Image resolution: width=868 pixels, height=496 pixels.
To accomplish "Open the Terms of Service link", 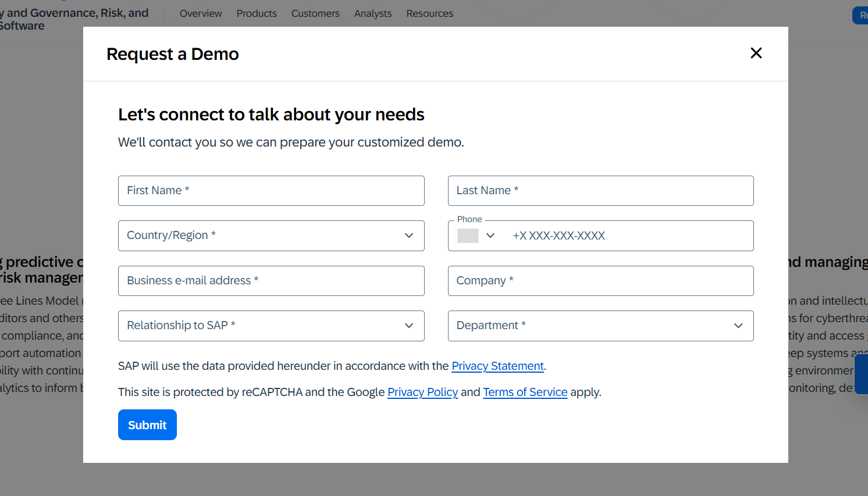I will pos(525,392).
